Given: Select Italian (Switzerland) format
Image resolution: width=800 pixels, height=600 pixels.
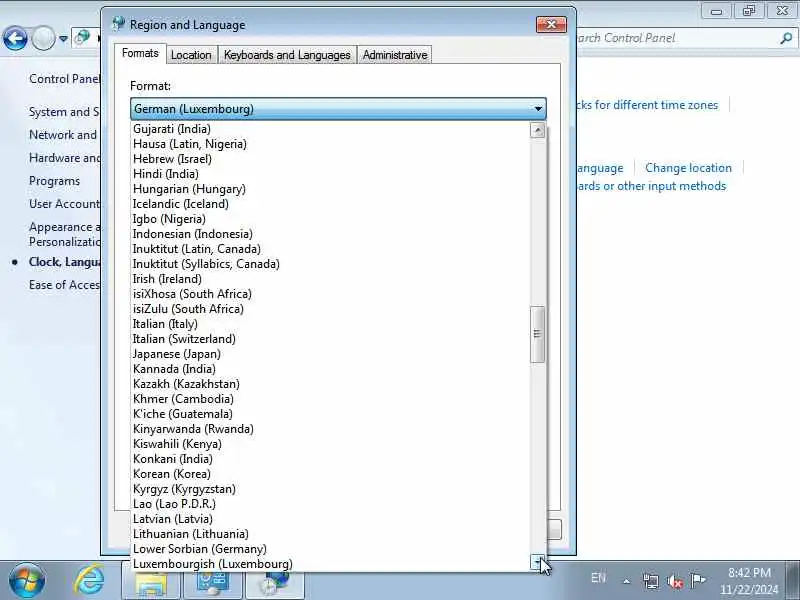Looking at the screenshot, I should pyautogui.click(x=331, y=339).
